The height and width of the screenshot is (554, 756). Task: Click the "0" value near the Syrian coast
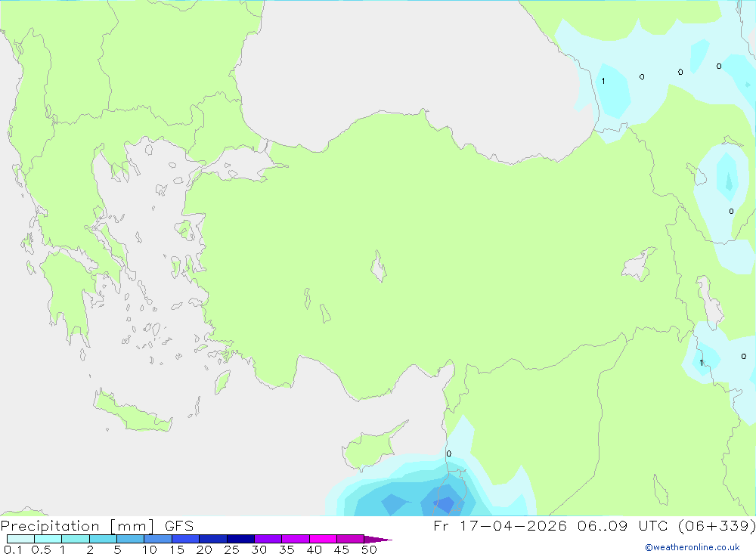449,453
